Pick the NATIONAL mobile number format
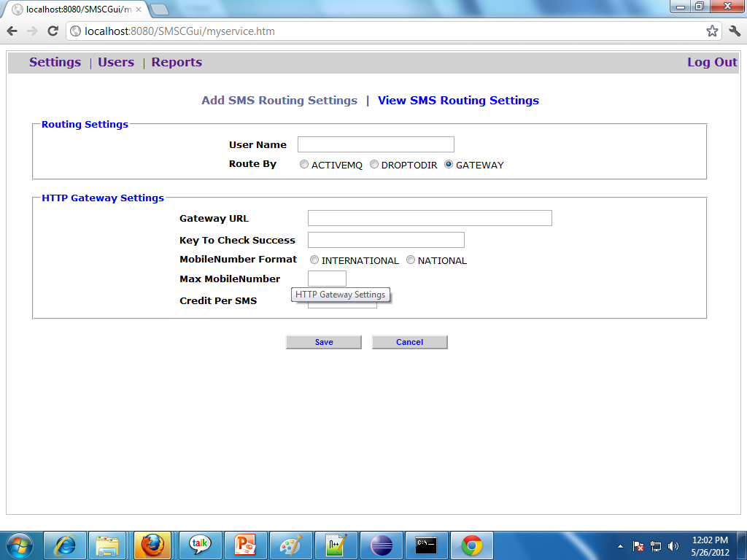The image size is (747, 560). pos(411,260)
